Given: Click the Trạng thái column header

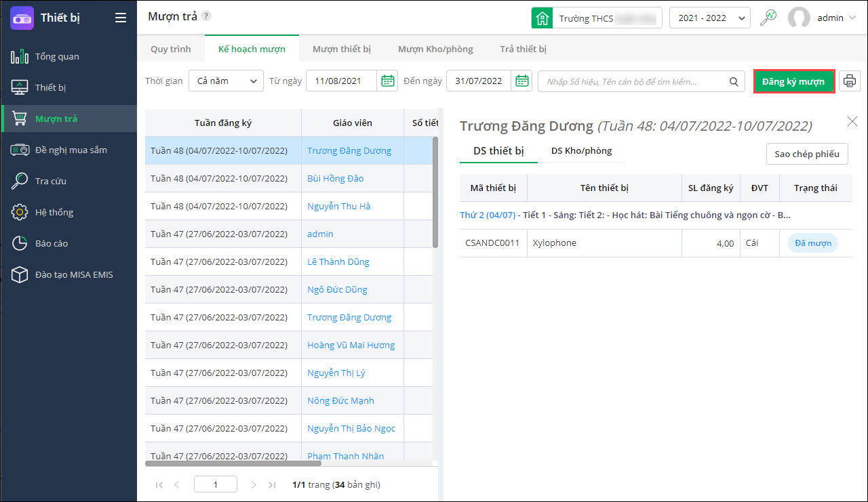Looking at the screenshot, I should click(x=816, y=188).
